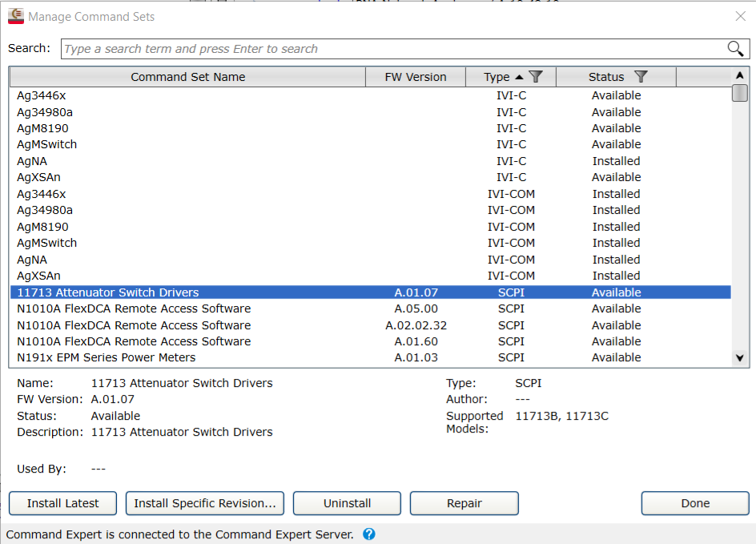Sort by Command Set Name column header
Image resolution: width=756 pixels, height=544 pixels.
click(187, 77)
